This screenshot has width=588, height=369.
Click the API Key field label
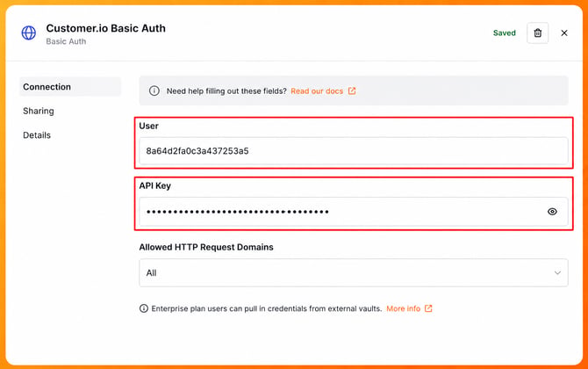154,185
